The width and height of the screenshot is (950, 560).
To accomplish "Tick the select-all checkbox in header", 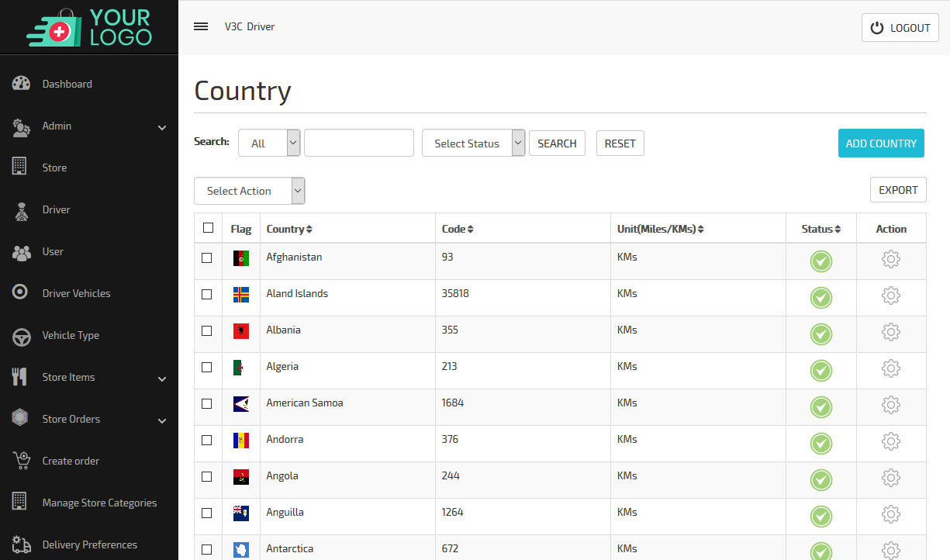I will click(x=208, y=228).
